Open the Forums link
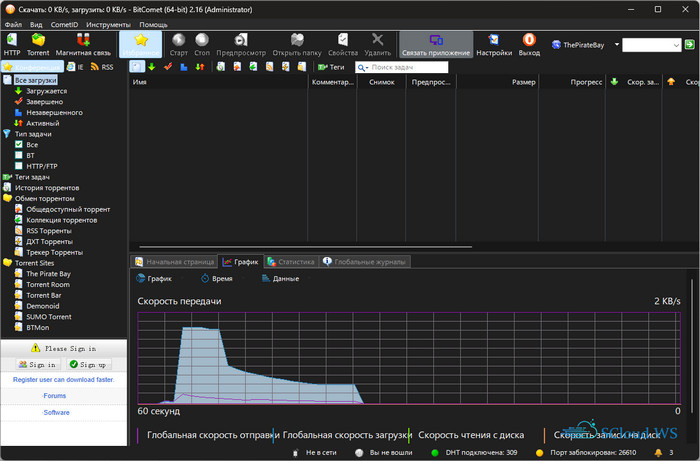700x461 pixels. pyautogui.click(x=55, y=396)
